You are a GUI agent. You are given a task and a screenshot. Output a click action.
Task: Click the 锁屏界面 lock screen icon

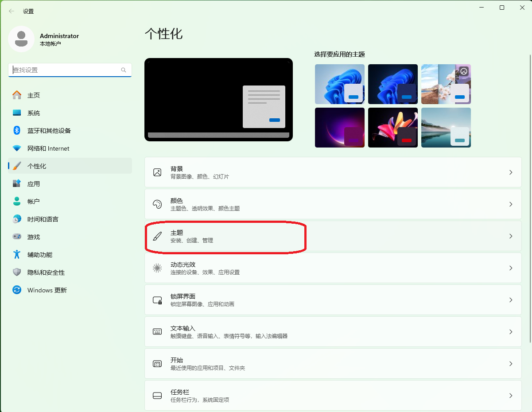pos(157,300)
